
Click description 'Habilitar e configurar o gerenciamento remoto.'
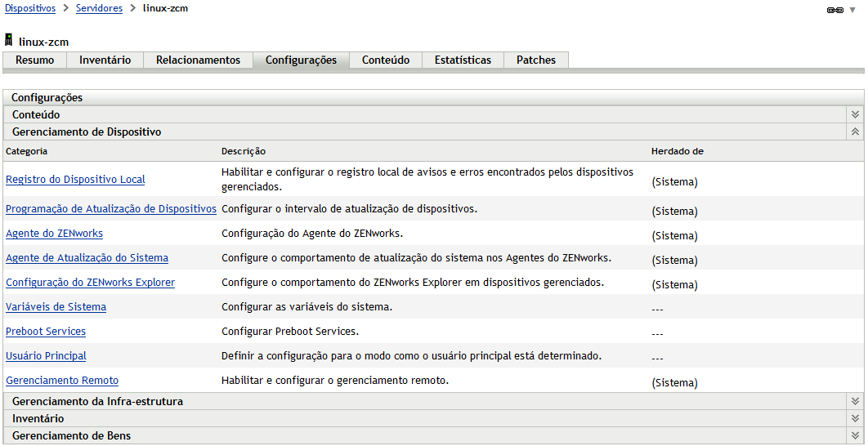pyautogui.click(x=334, y=380)
